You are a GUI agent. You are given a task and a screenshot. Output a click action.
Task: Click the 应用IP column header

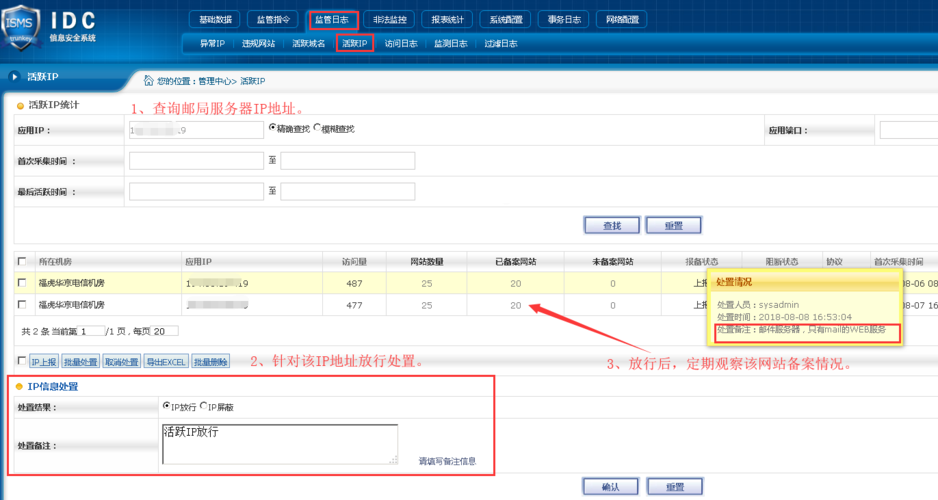point(199,261)
